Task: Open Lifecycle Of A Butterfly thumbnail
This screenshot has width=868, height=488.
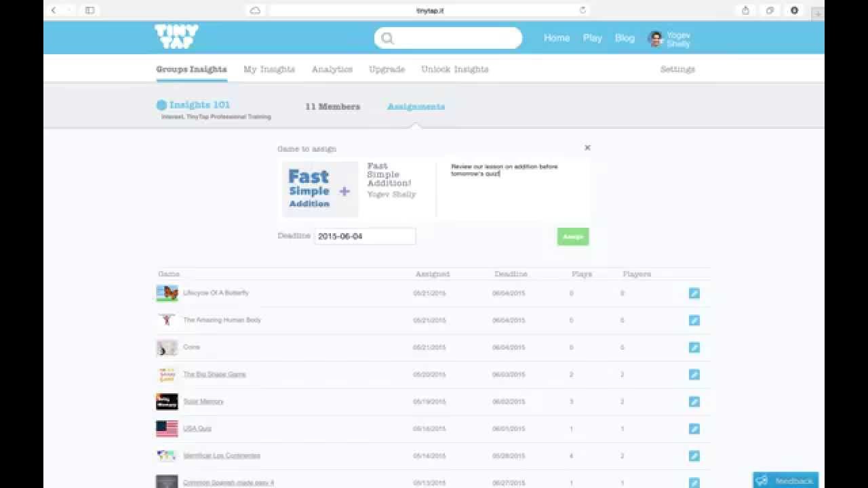Action: pyautogui.click(x=167, y=293)
